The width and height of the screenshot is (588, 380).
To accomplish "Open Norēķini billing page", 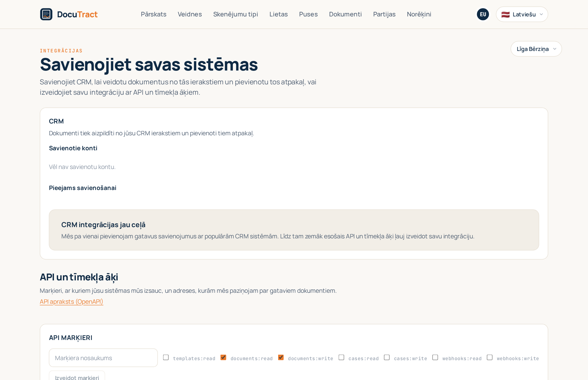I will [x=419, y=14].
